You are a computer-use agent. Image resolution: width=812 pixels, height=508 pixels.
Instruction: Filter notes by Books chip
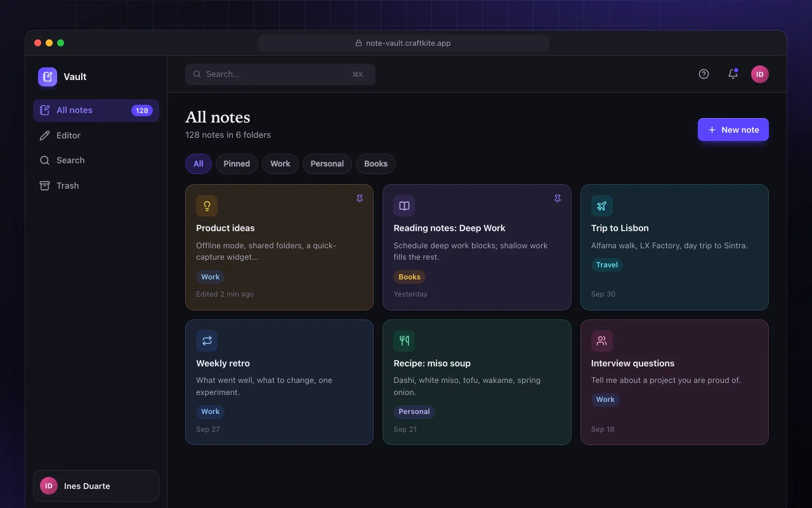pos(376,164)
